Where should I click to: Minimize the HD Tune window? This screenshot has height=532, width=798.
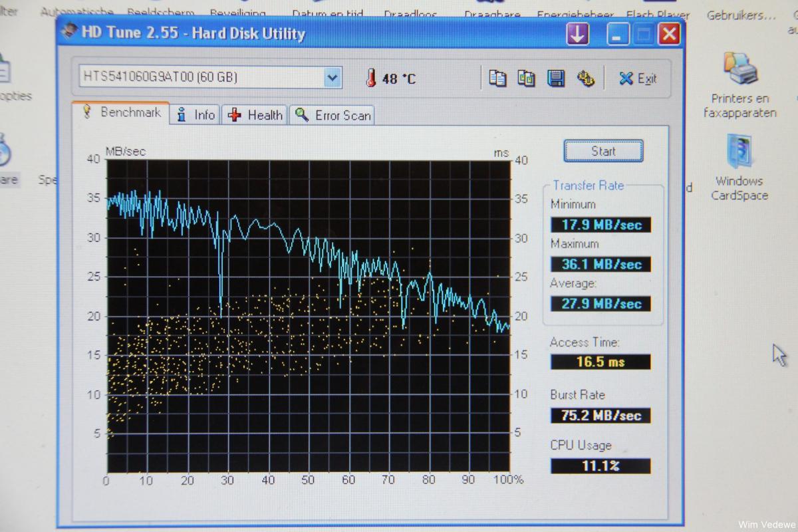[x=618, y=34]
